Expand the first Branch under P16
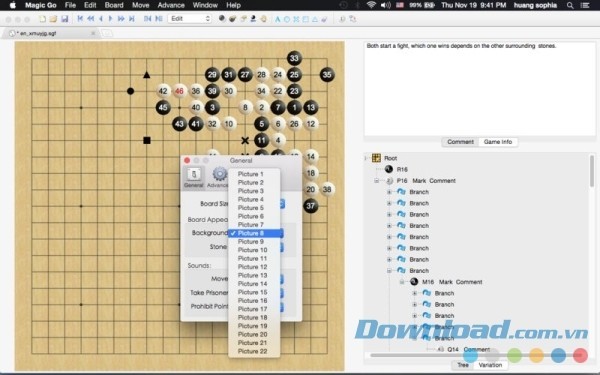Image resolution: width=600 pixels, height=375 pixels. coord(389,192)
